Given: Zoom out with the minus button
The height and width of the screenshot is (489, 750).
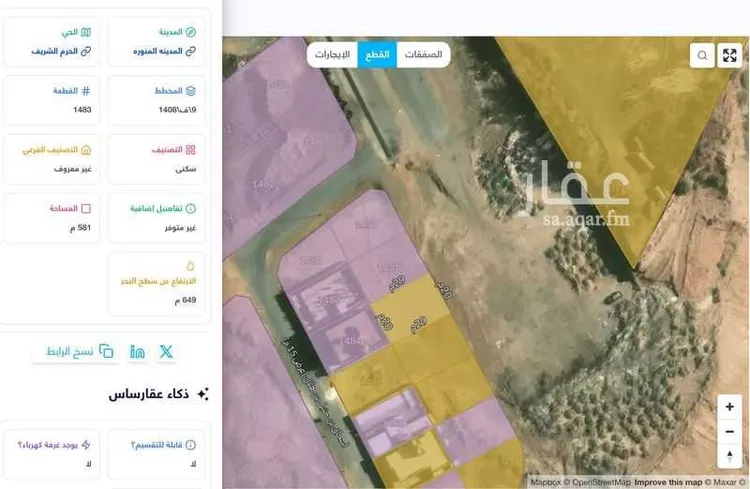Looking at the screenshot, I should point(729,432).
